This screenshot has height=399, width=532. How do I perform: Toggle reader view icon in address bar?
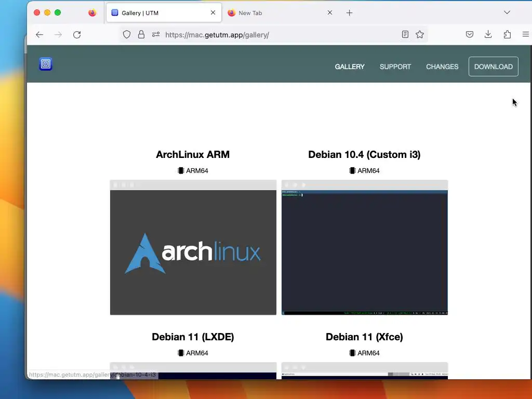[405, 34]
